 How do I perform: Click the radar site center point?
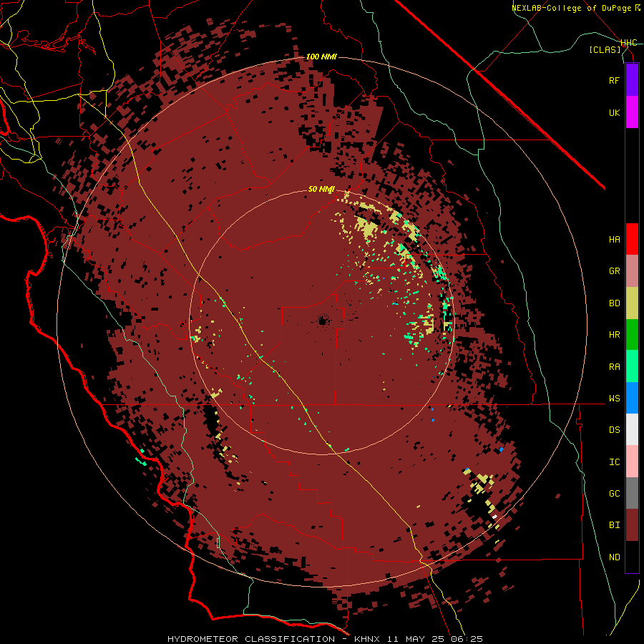point(323,321)
